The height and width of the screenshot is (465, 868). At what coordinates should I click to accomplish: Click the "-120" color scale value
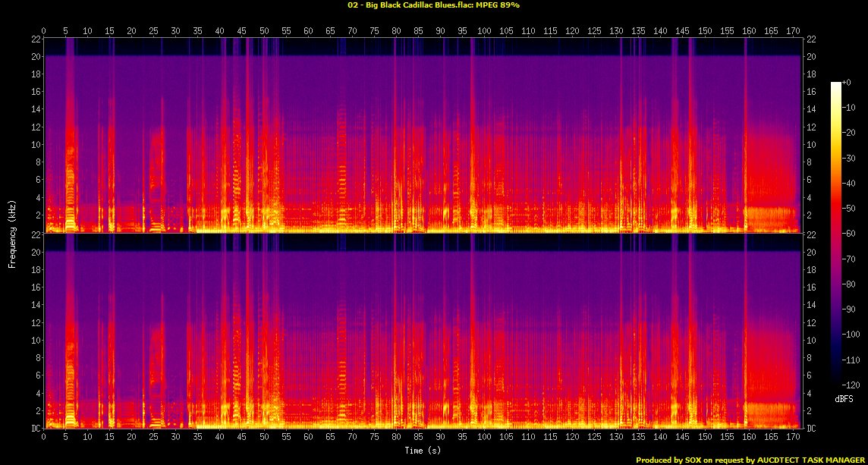click(850, 384)
